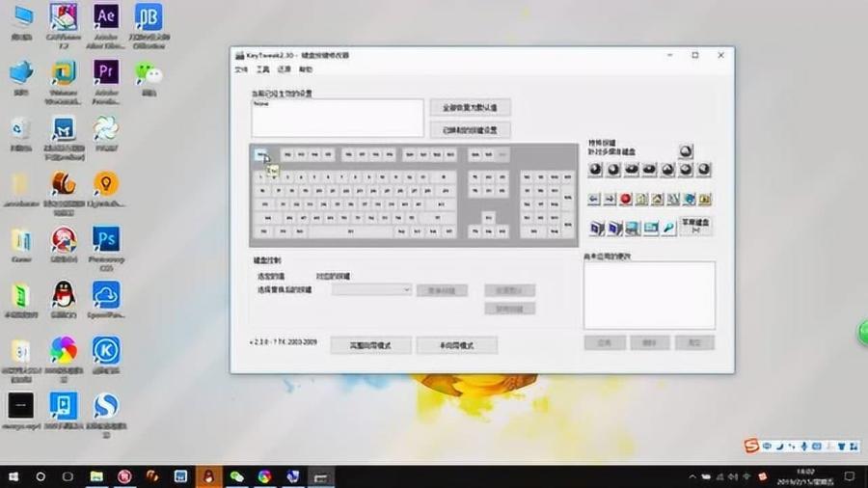Click the Windows Start button
Image resolution: width=868 pixels, height=488 pixels.
point(14,476)
